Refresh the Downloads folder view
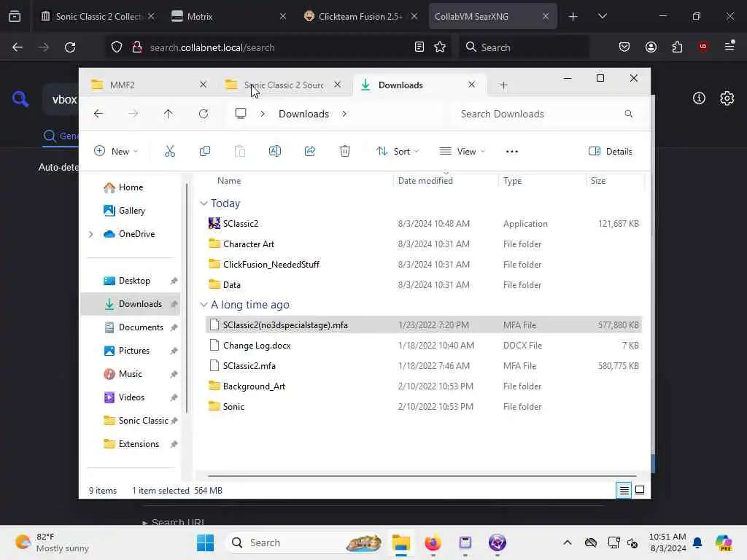Viewport: 747px width, 560px height. [204, 114]
